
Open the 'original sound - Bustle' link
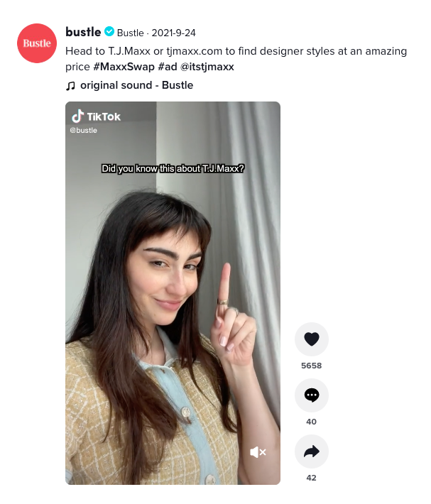pyautogui.click(x=136, y=85)
